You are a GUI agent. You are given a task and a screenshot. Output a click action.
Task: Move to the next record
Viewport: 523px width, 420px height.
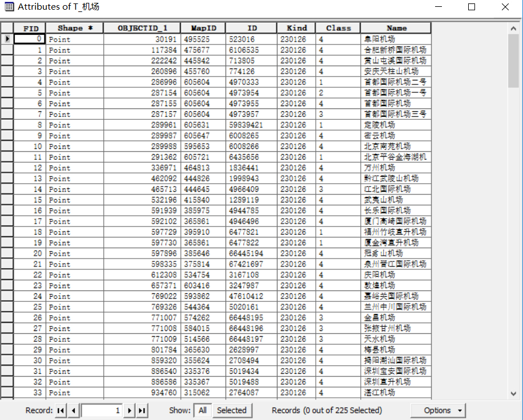(130, 410)
